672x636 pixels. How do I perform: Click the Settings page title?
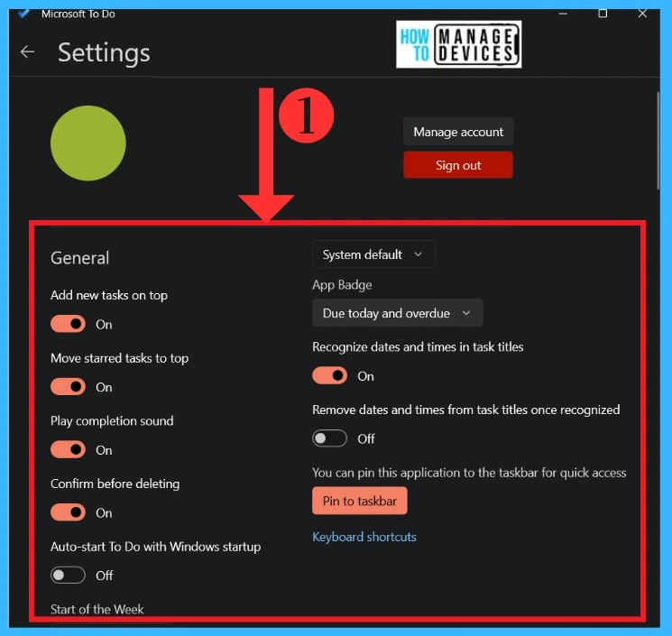104,52
